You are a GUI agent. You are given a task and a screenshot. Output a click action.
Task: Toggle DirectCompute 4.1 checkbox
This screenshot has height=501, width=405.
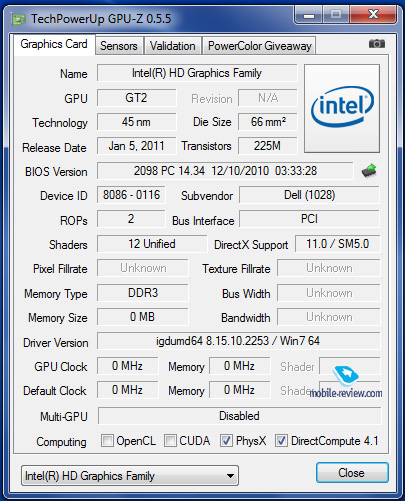pyautogui.click(x=281, y=441)
